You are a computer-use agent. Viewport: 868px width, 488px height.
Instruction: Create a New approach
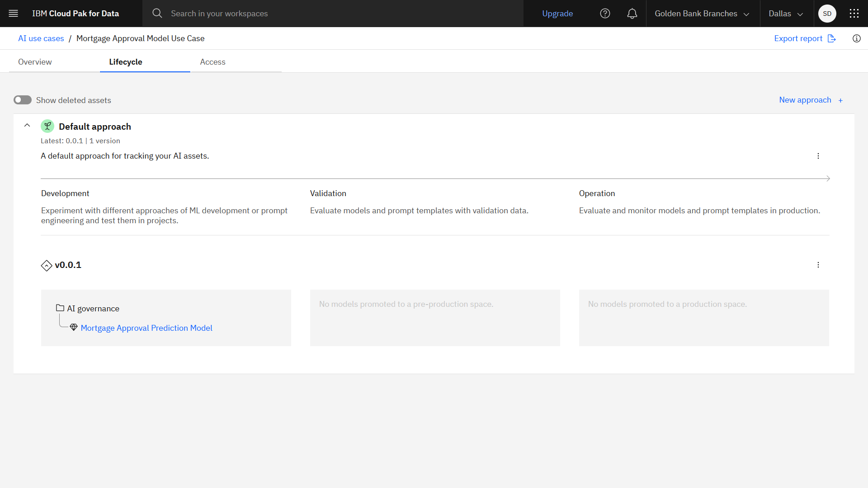pyautogui.click(x=805, y=100)
